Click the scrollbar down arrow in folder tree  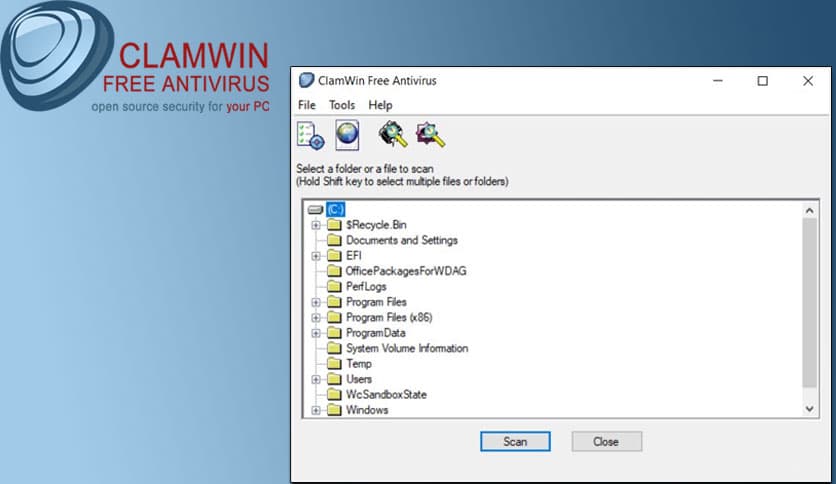point(809,409)
